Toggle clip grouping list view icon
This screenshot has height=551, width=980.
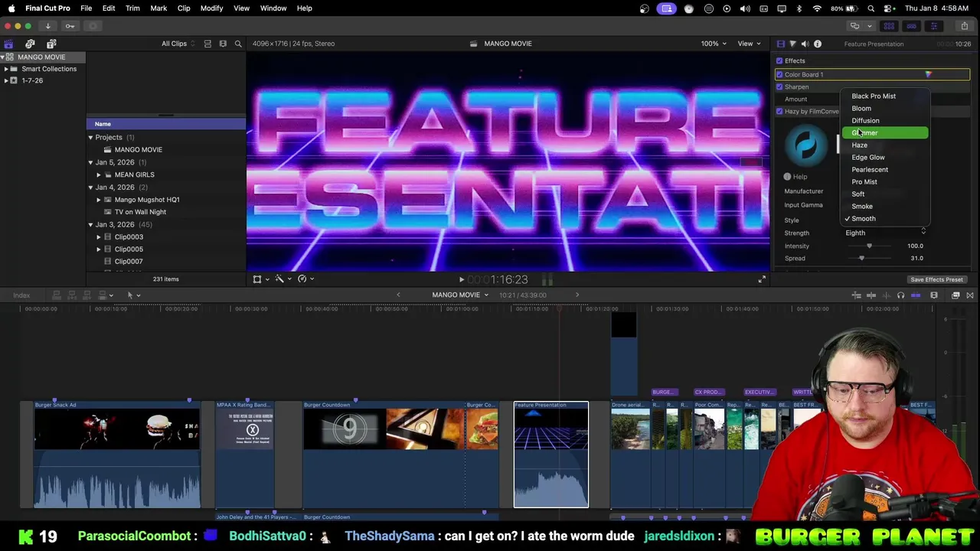click(207, 44)
